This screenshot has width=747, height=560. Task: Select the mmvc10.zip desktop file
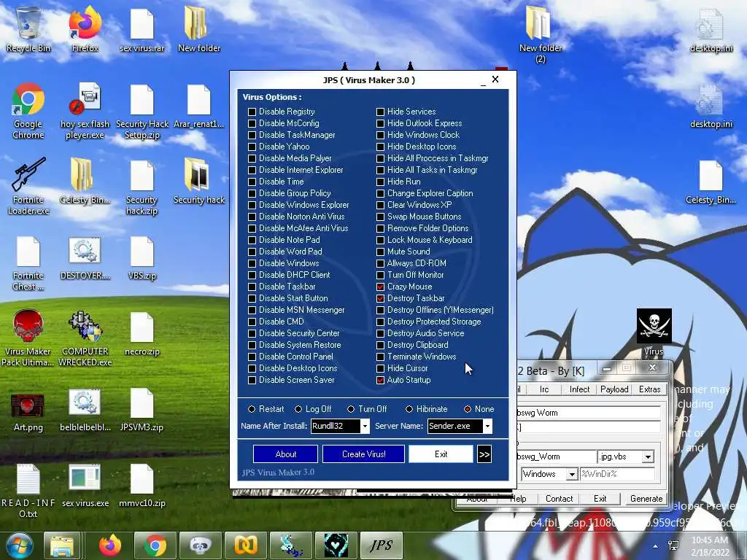tap(142, 486)
